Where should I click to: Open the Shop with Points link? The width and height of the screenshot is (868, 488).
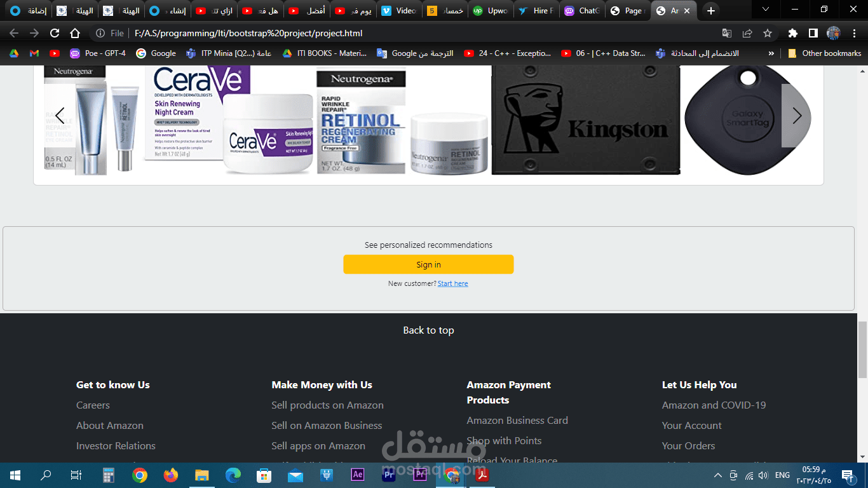coord(504,441)
